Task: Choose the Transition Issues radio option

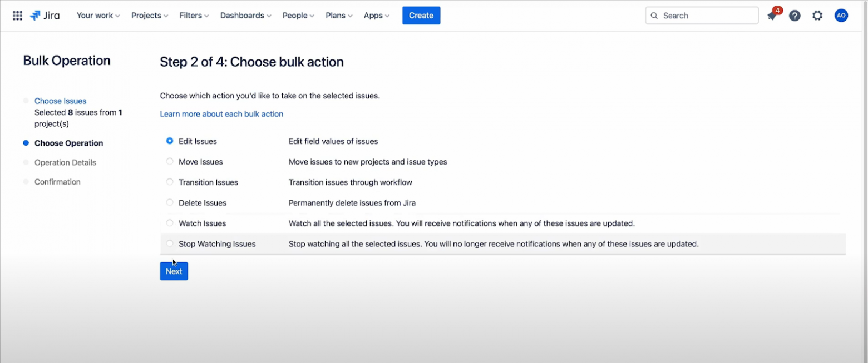Action: click(x=170, y=182)
